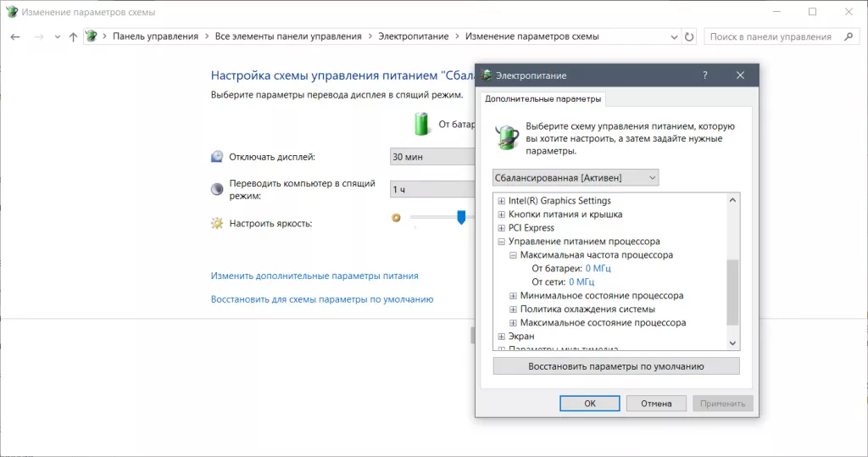Open the 1 ч sleep dropdown
The height and width of the screenshot is (457, 868).
(432, 189)
